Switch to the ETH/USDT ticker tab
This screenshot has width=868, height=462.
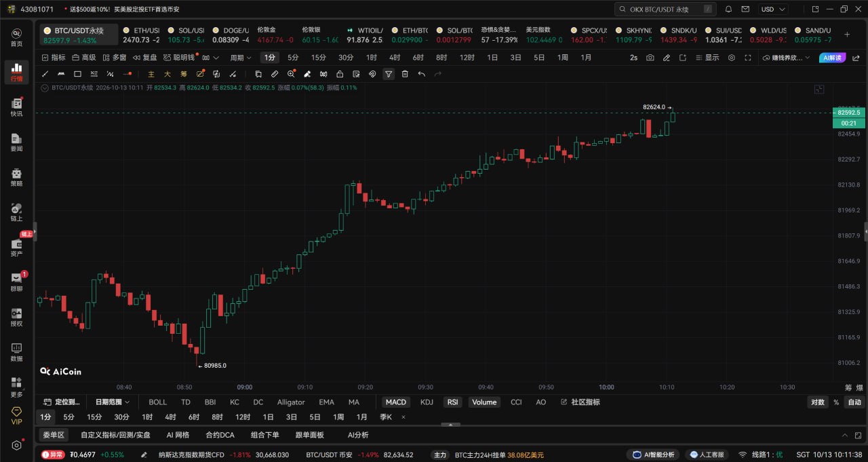coord(140,35)
